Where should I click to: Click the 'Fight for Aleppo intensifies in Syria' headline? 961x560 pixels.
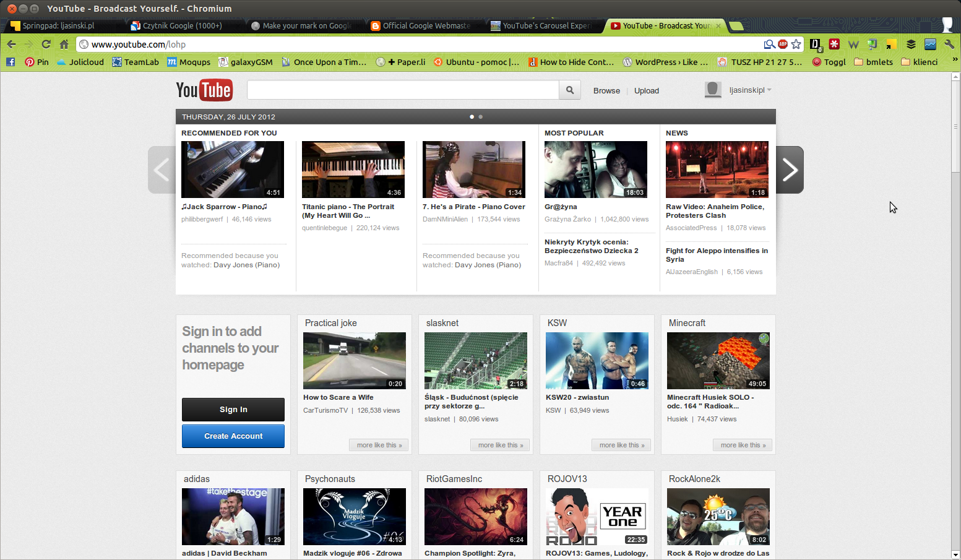coord(717,255)
